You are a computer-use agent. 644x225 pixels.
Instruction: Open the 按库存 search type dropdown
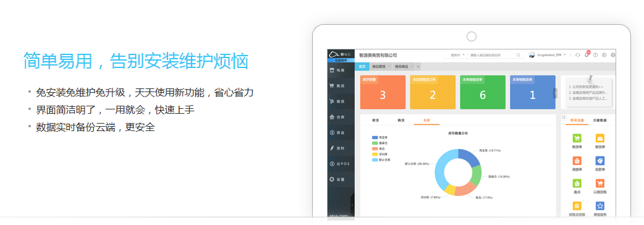coord(457,54)
